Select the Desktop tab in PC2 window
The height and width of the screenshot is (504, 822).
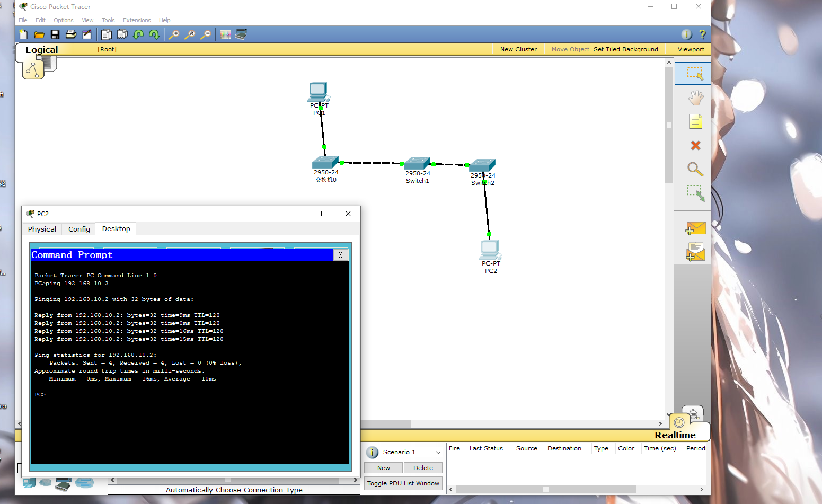tap(116, 229)
